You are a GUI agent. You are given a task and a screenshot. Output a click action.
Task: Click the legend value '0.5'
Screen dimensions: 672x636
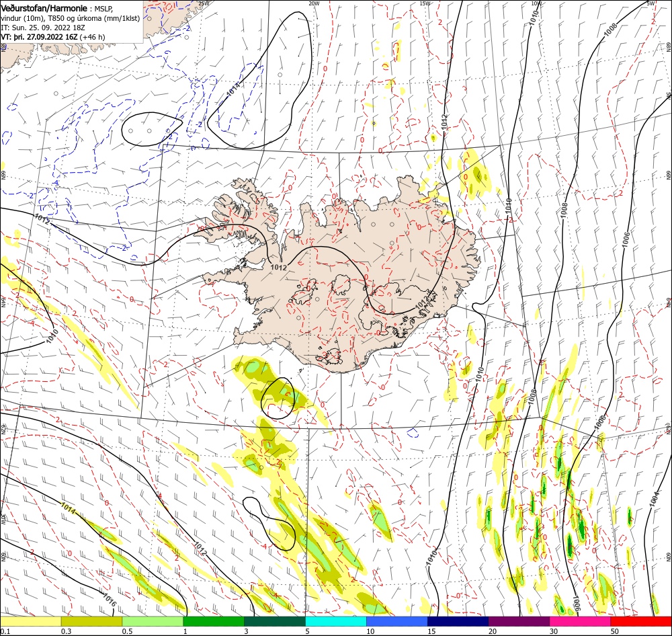(x=127, y=631)
